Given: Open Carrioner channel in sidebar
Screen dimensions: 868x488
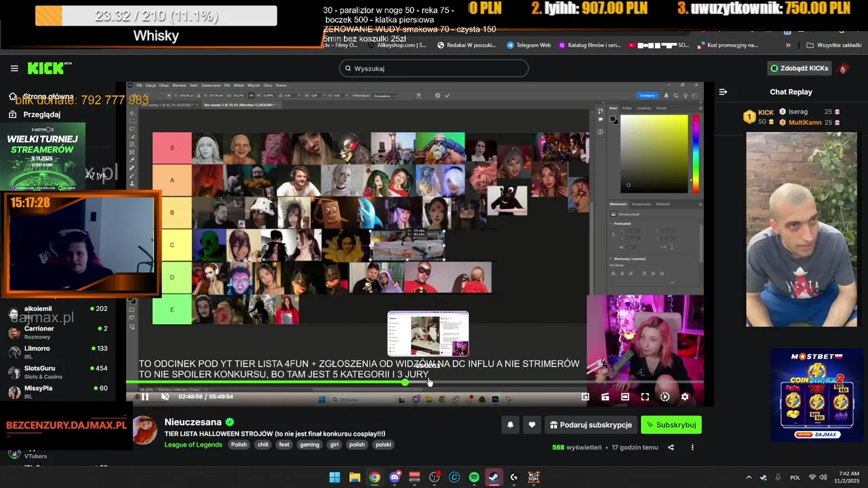Looking at the screenshot, I should click(x=58, y=332).
